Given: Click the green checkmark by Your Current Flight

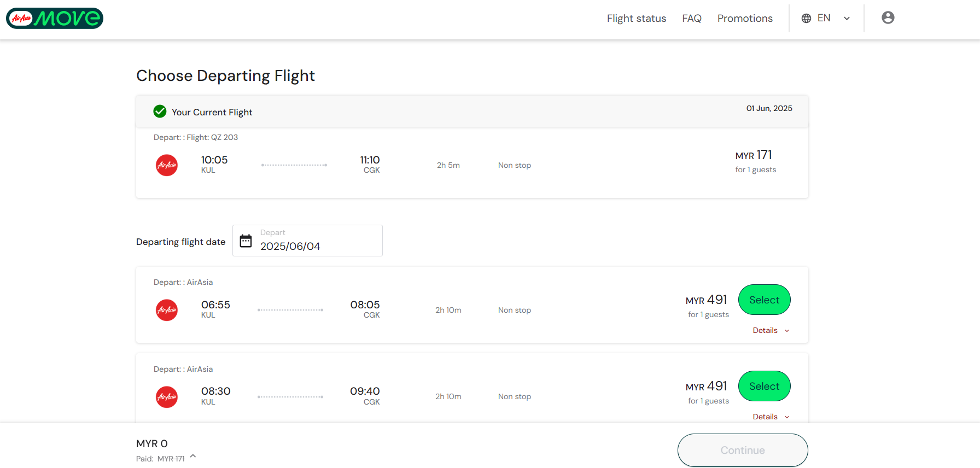Looking at the screenshot, I should pos(160,112).
